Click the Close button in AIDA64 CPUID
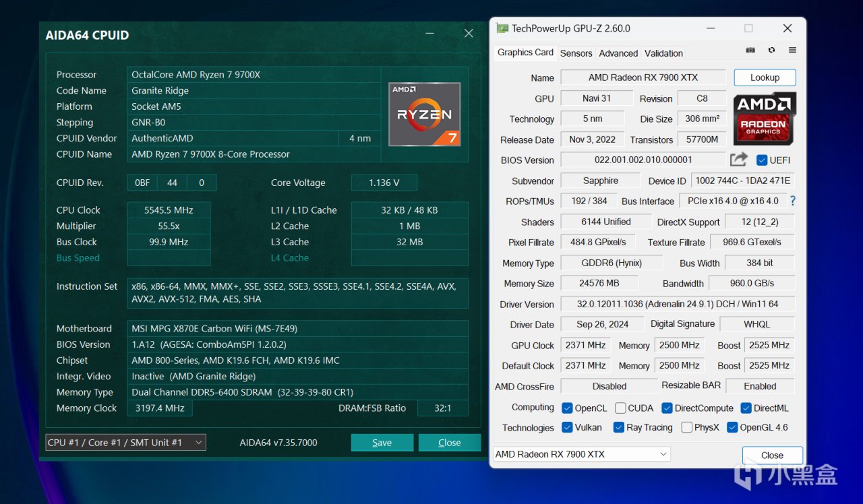Viewport: 863px width, 504px height. (450, 443)
